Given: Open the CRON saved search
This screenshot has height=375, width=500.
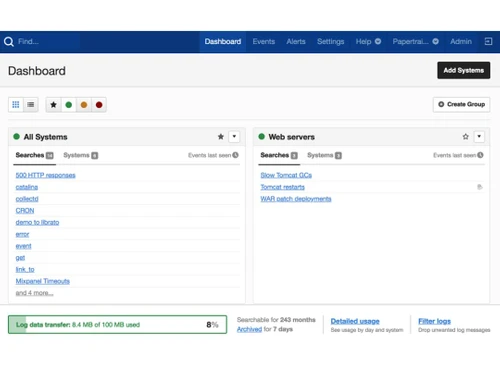Looking at the screenshot, I should [x=25, y=211].
